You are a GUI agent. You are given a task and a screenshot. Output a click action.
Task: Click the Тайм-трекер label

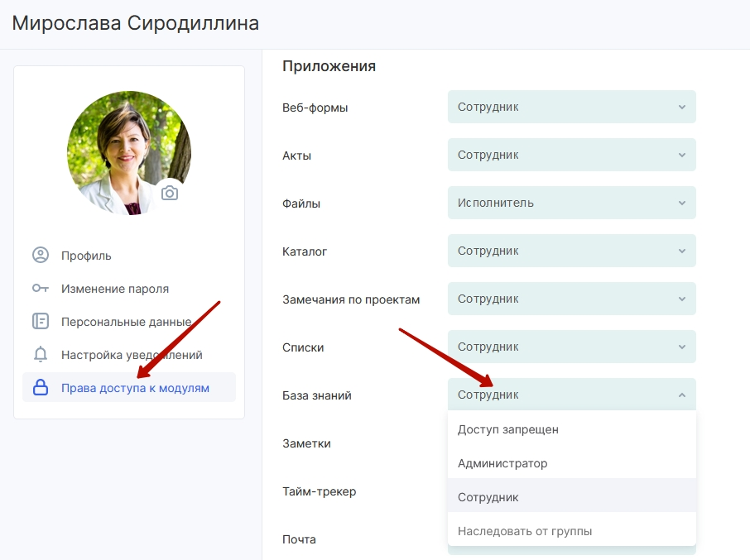coord(319,491)
